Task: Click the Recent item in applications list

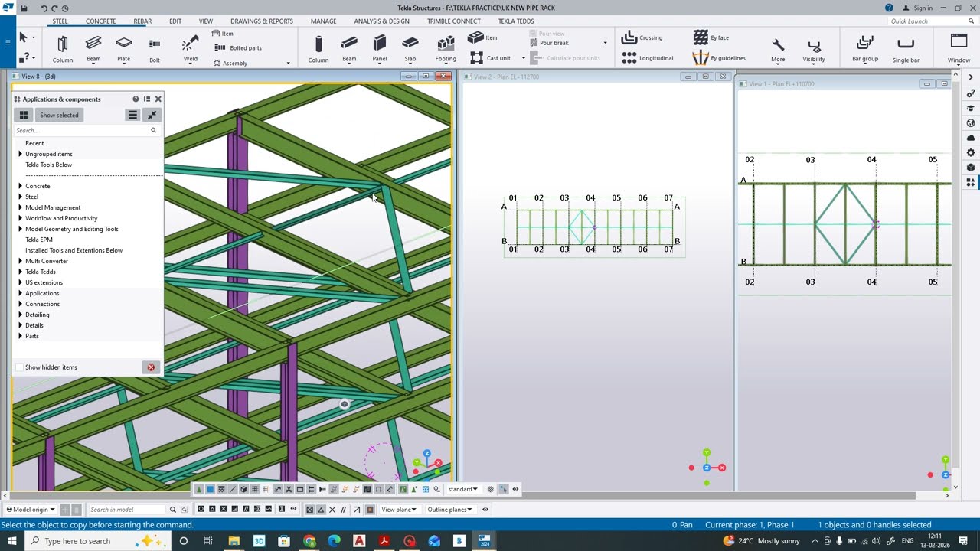Action: click(34, 143)
